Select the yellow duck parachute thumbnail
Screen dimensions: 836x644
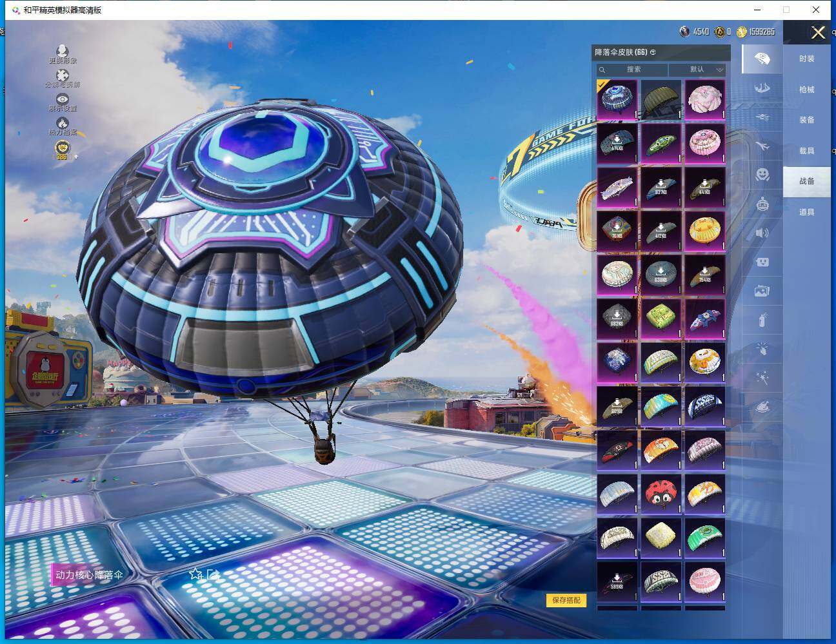click(x=705, y=231)
